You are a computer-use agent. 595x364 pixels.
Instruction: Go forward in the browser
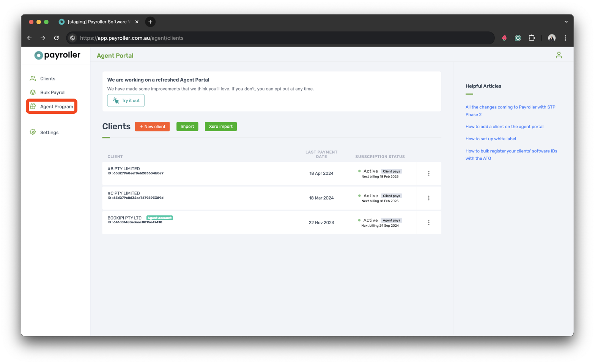[x=43, y=38]
